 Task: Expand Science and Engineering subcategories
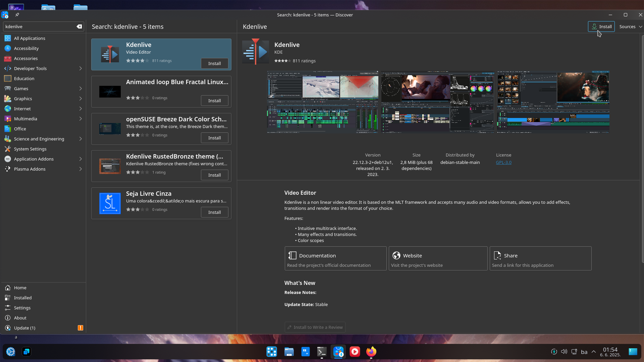point(80,139)
